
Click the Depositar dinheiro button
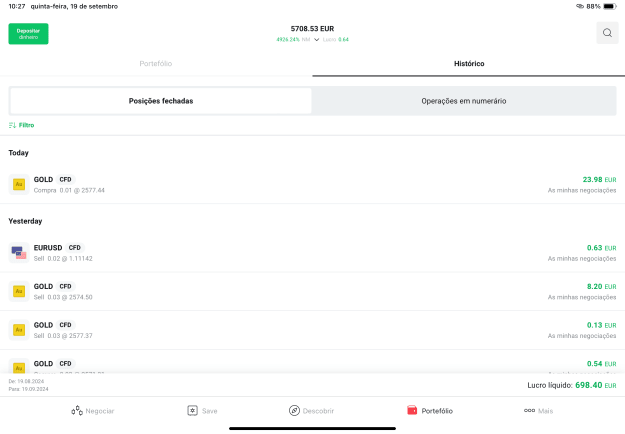point(28,33)
